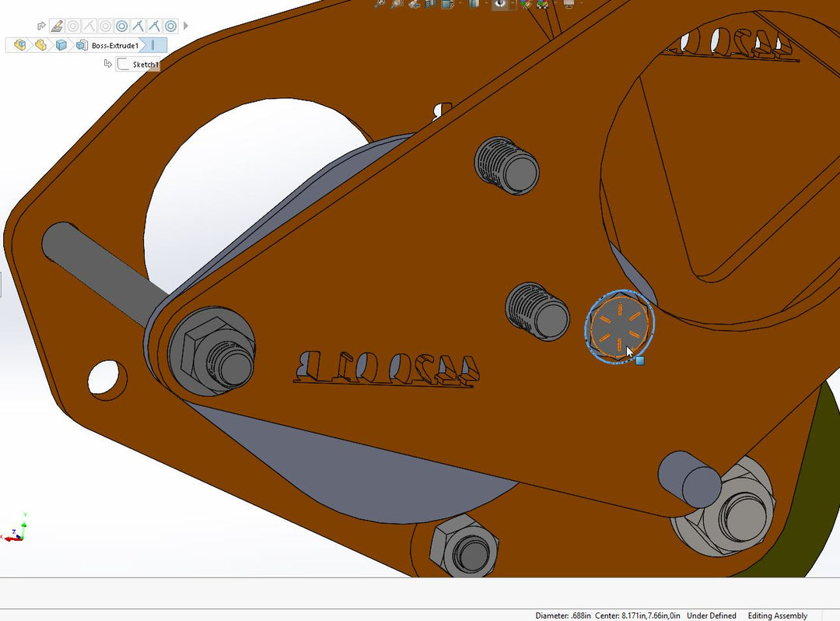Toggle the Hide/Show Items eye icon
The height and width of the screenshot is (621, 840).
pyautogui.click(x=500, y=5)
